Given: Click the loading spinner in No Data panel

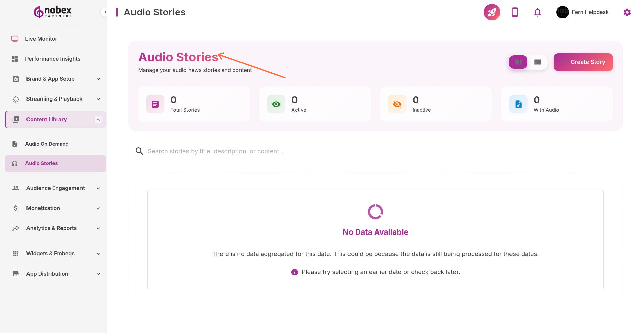Looking at the screenshot, I should pyautogui.click(x=375, y=211).
